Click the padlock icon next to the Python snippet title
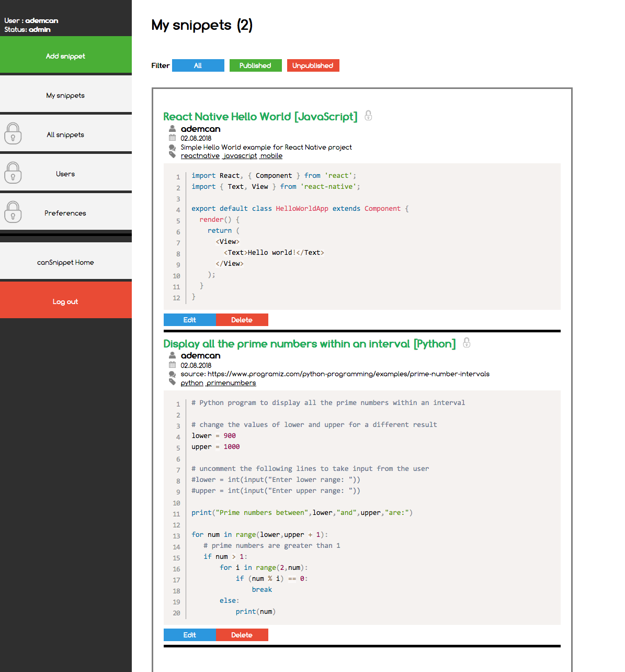 [x=466, y=343]
